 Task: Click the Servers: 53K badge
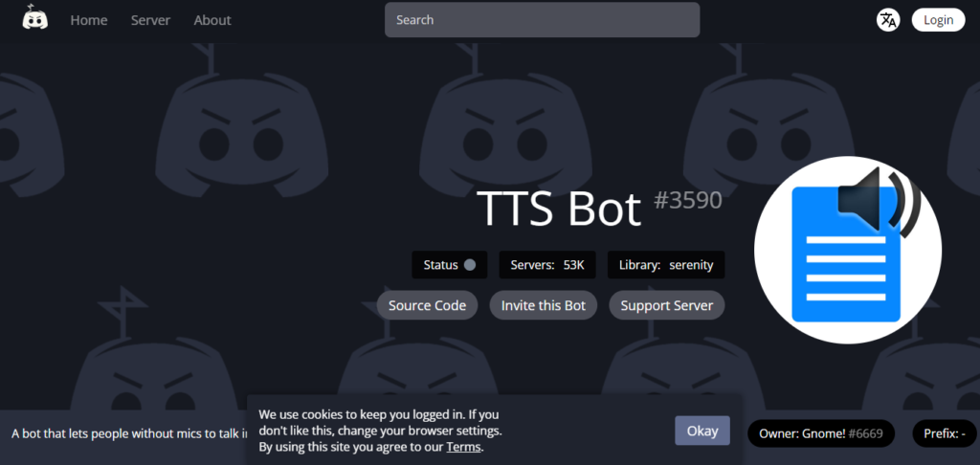coord(547,265)
